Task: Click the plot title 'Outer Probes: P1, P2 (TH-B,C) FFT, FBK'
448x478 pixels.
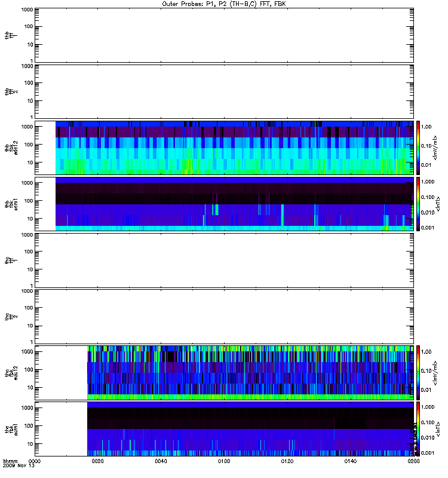Action: (224, 4)
